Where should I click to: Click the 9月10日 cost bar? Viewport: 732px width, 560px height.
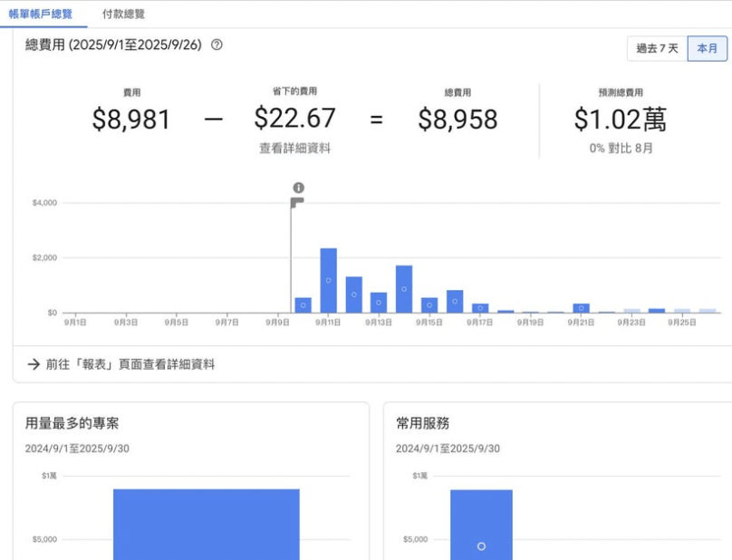[x=303, y=305]
